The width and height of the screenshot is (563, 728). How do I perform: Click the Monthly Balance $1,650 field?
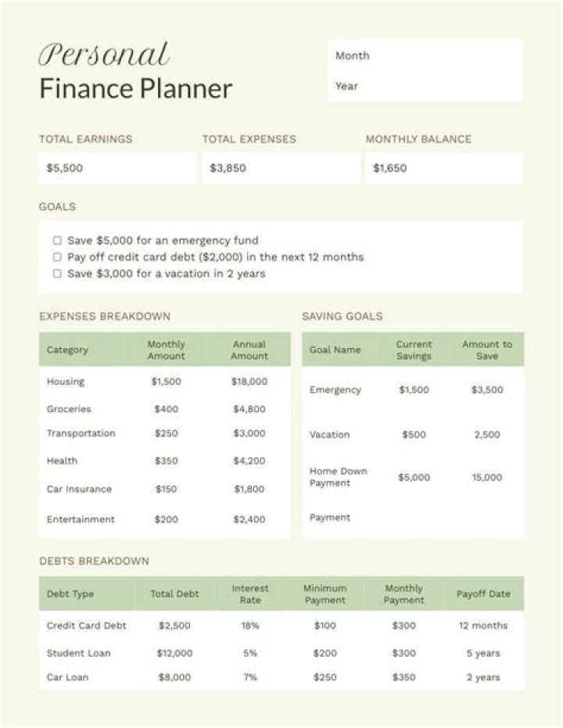[x=443, y=168]
